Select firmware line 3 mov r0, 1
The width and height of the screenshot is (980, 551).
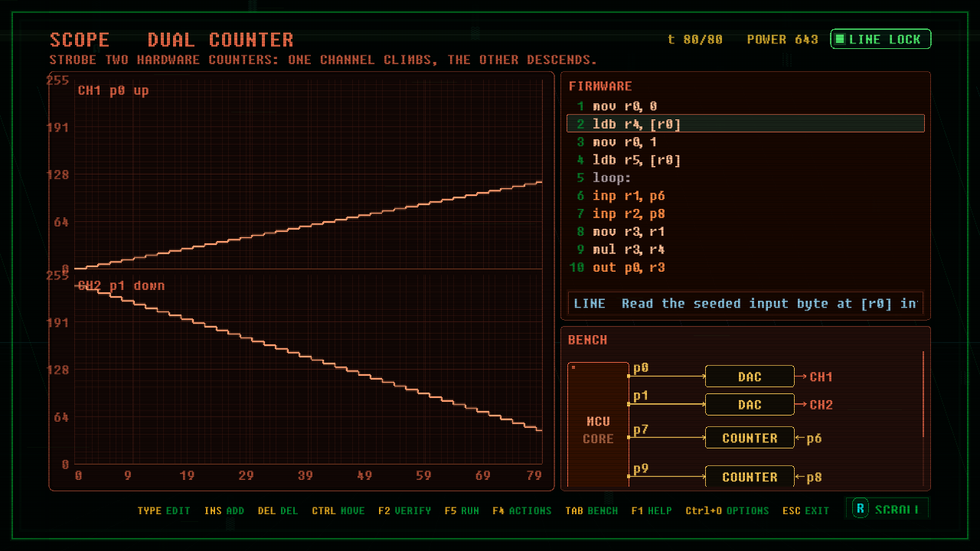[745, 142]
